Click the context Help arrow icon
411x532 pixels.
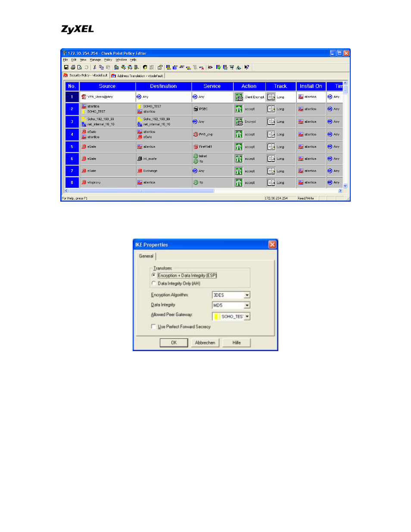[246, 67]
